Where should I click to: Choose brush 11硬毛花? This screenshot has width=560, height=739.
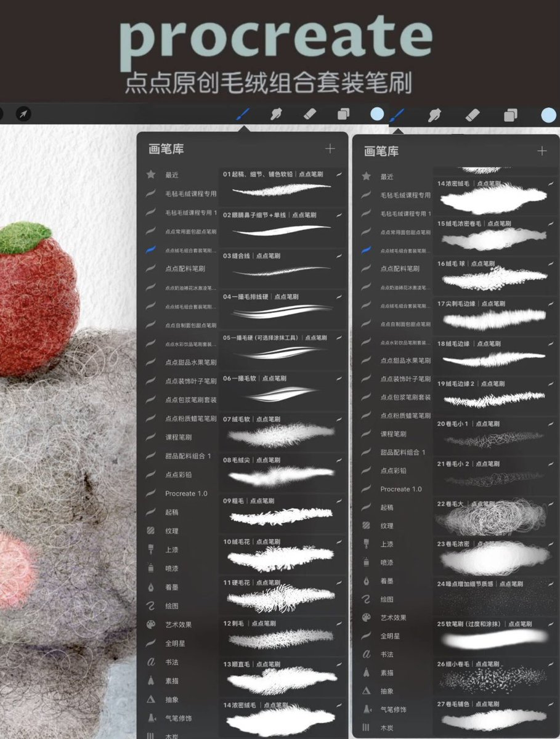coord(283,595)
